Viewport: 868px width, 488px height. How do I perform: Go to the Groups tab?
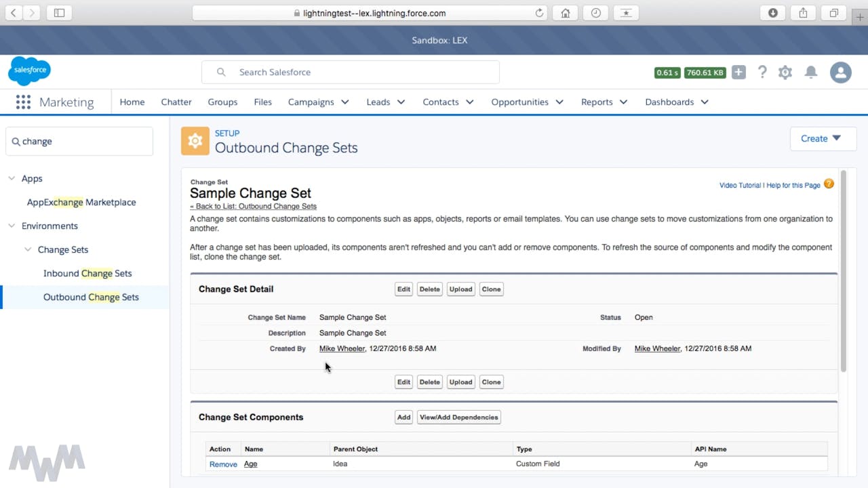[222, 102]
